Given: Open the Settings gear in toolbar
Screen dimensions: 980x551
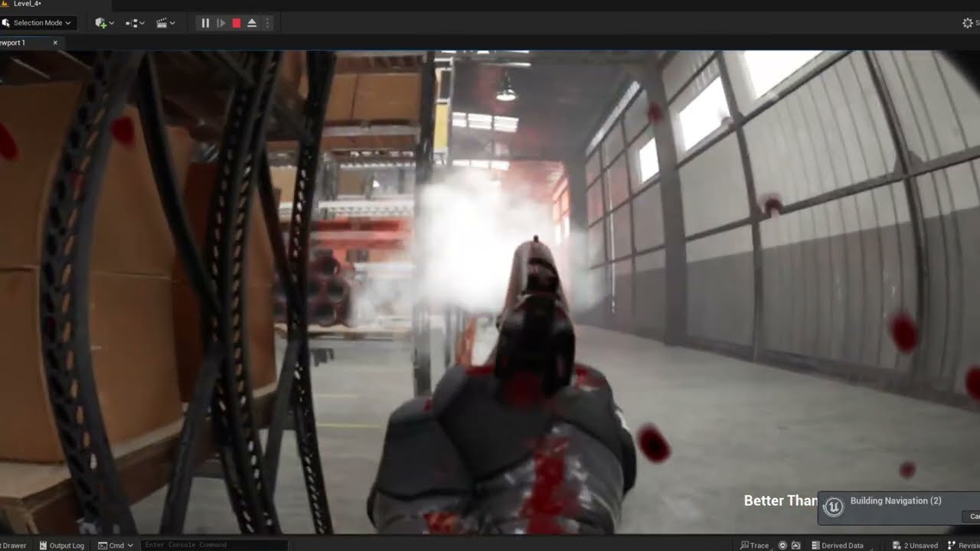Looking at the screenshot, I should pos(968,23).
